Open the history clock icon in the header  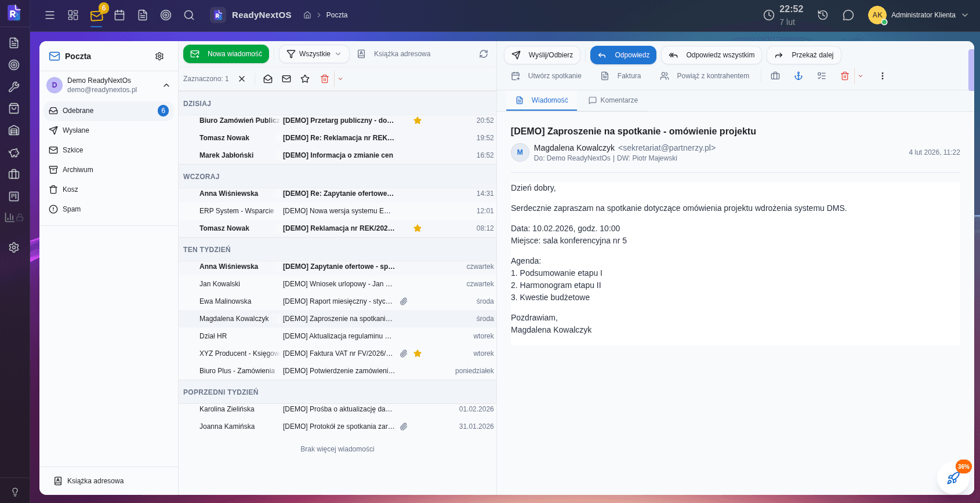click(x=822, y=15)
